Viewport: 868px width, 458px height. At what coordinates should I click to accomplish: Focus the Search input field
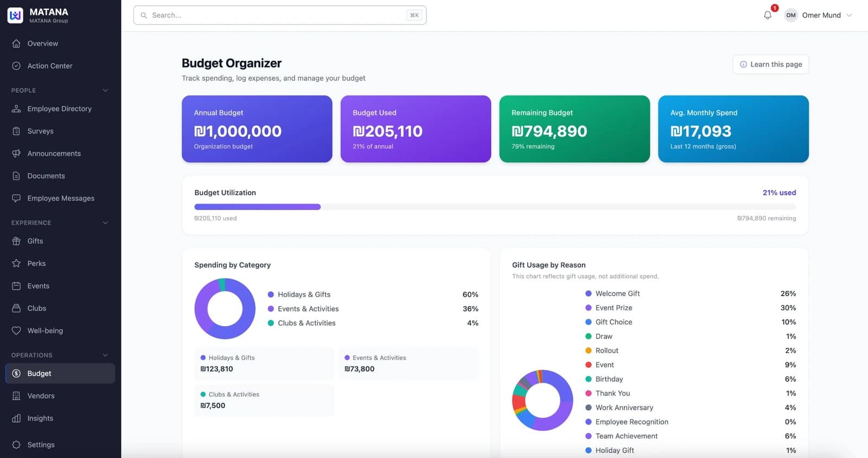(x=280, y=15)
